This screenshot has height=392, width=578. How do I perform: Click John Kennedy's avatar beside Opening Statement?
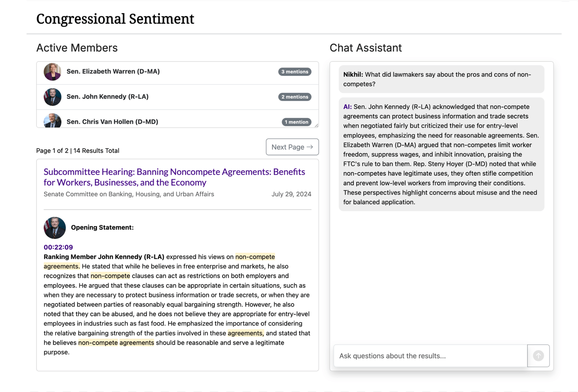(55, 228)
